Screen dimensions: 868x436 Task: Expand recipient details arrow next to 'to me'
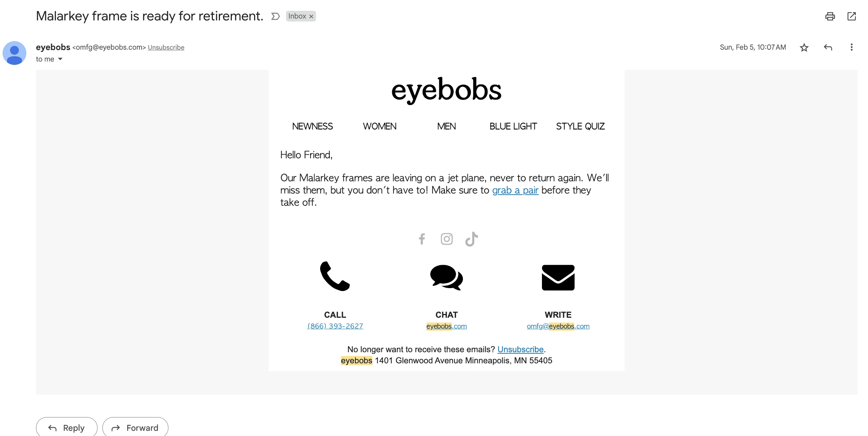(x=60, y=59)
